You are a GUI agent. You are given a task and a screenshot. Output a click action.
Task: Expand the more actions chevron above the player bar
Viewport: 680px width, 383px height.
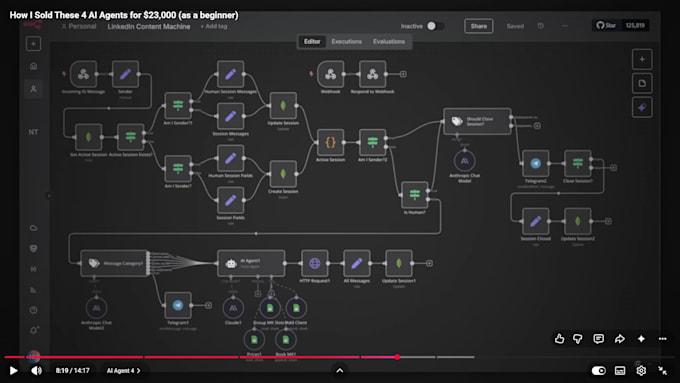click(340, 370)
